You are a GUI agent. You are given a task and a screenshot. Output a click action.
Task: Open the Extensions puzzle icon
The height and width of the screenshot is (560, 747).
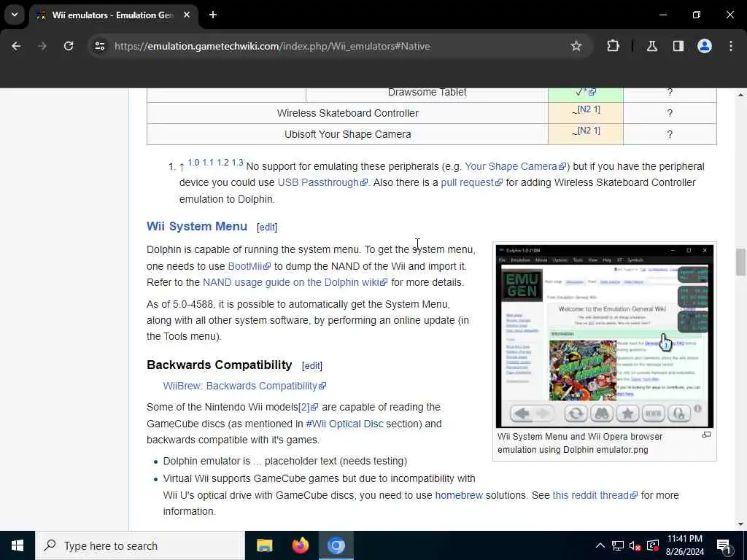click(x=613, y=46)
